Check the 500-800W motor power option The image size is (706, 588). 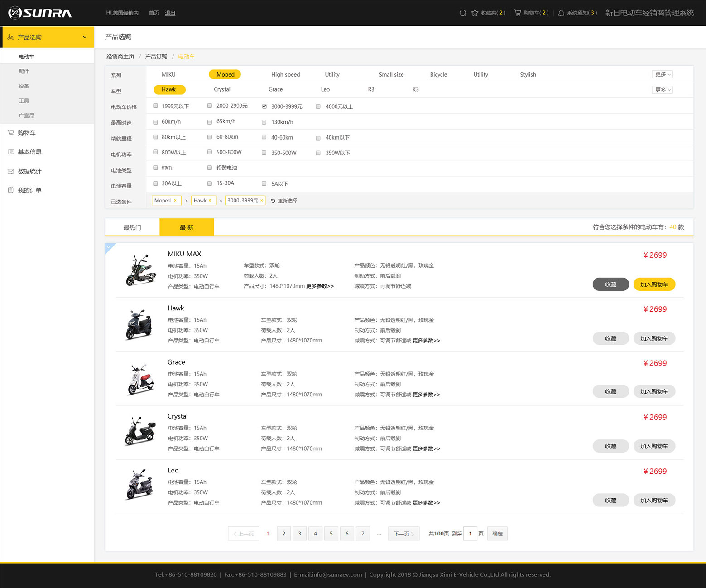209,152
